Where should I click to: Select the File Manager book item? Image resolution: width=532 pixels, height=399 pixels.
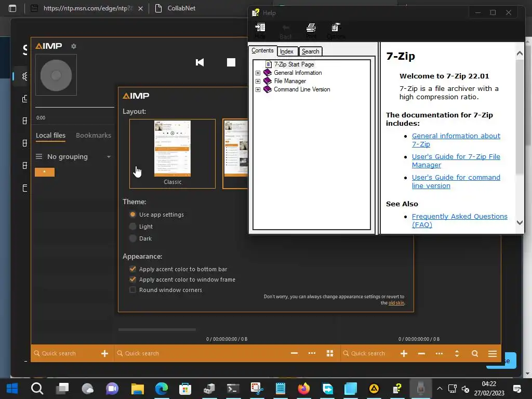coord(290,81)
